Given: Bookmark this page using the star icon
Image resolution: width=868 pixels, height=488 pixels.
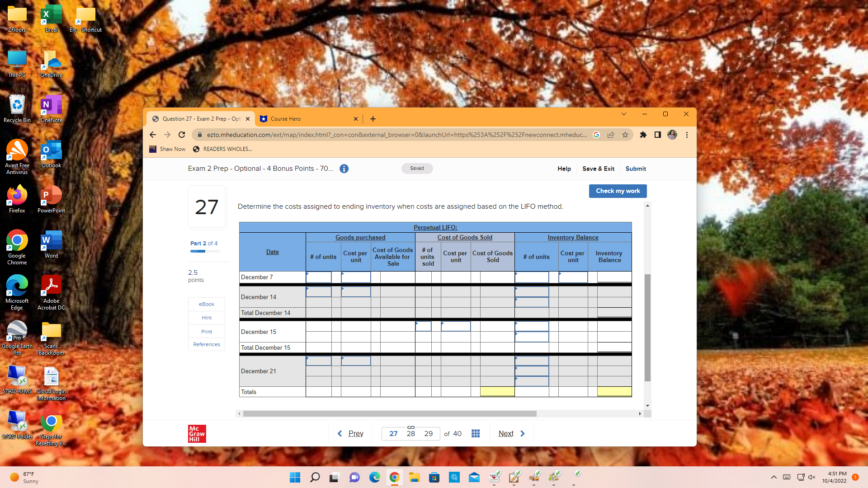Looking at the screenshot, I should 626,135.
